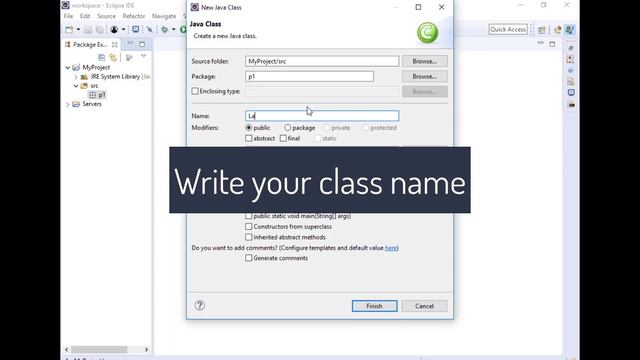Select the public modifier radio button
This screenshot has height=360, width=640.
249,128
